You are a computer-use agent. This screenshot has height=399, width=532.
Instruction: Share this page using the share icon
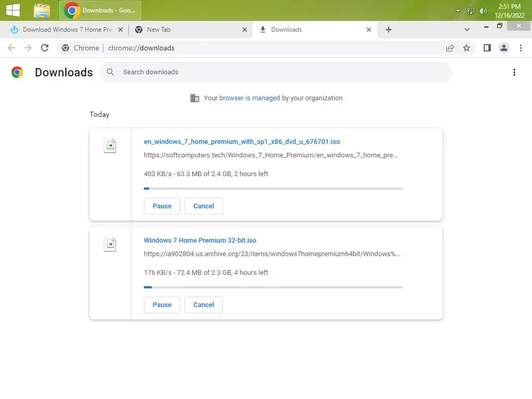pyautogui.click(x=450, y=48)
